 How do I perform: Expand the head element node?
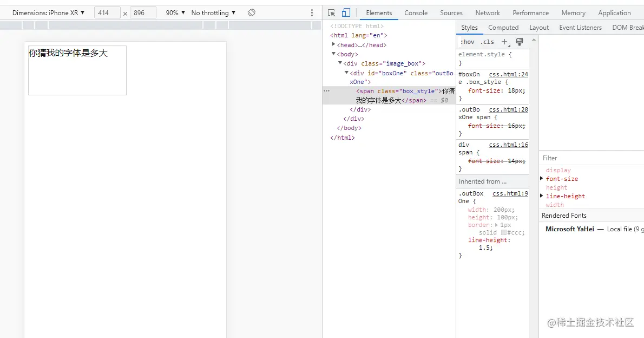(x=333, y=44)
